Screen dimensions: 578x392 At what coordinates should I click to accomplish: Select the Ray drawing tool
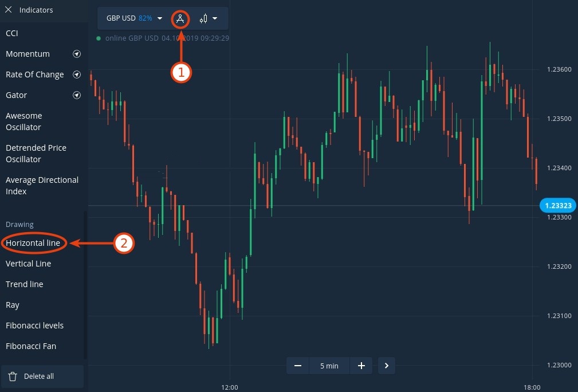(12, 305)
